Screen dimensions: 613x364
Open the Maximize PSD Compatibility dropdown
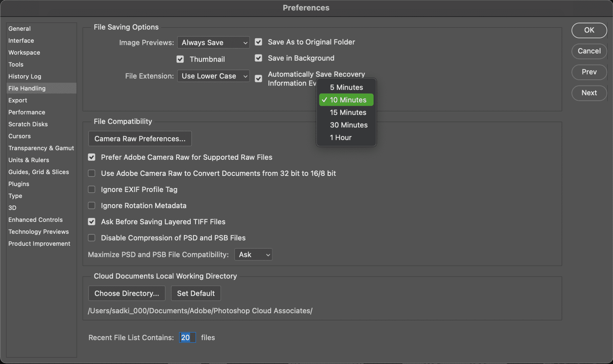click(253, 255)
